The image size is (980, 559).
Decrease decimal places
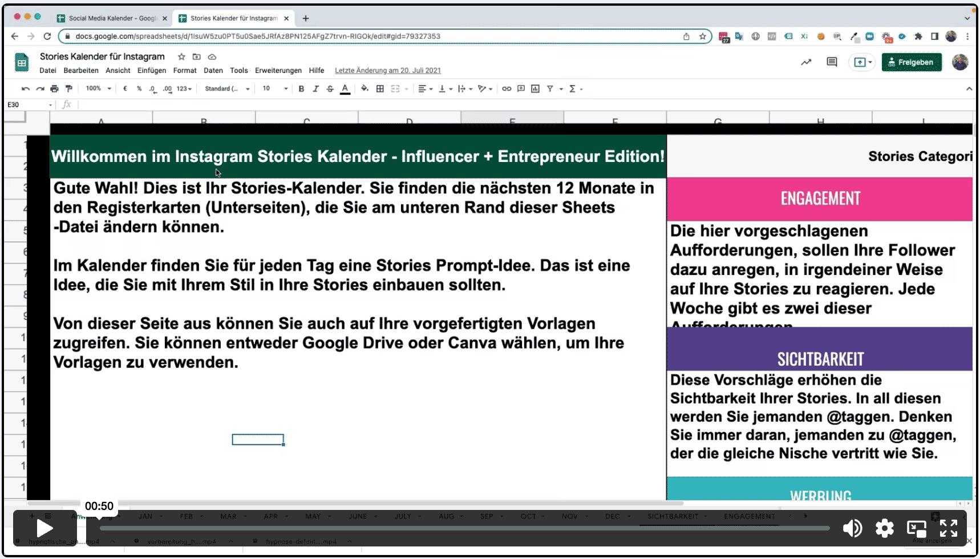pyautogui.click(x=152, y=89)
